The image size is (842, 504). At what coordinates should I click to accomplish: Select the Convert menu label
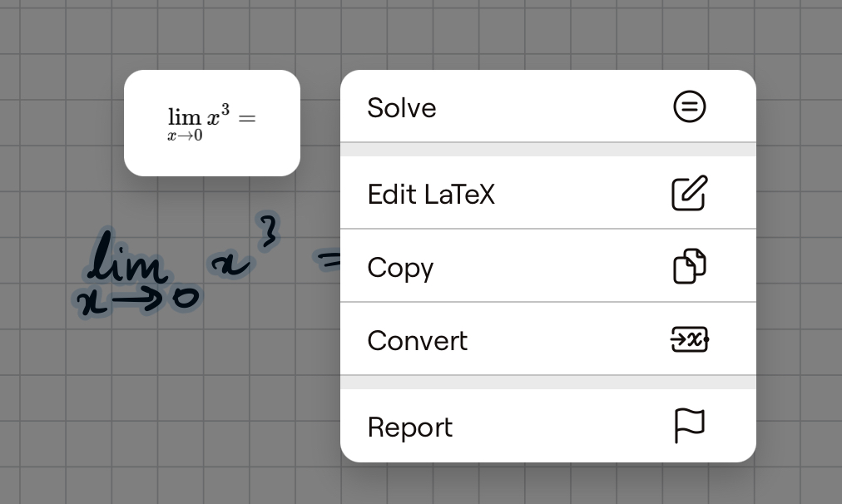point(418,340)
